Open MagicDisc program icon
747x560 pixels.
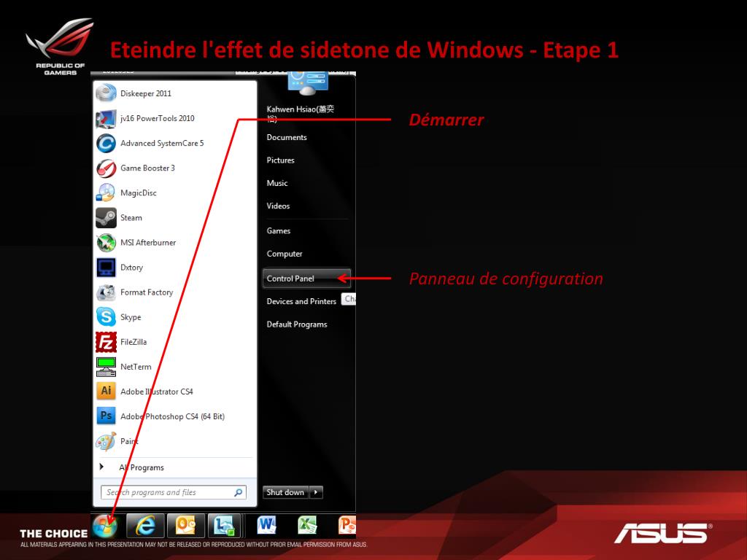[106, 192]
